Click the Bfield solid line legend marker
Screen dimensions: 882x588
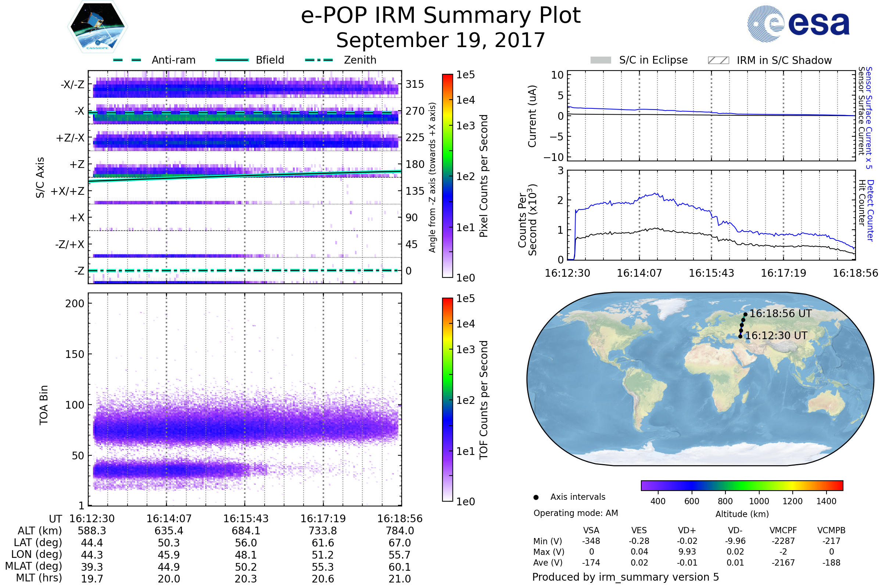tap(232, 60)
